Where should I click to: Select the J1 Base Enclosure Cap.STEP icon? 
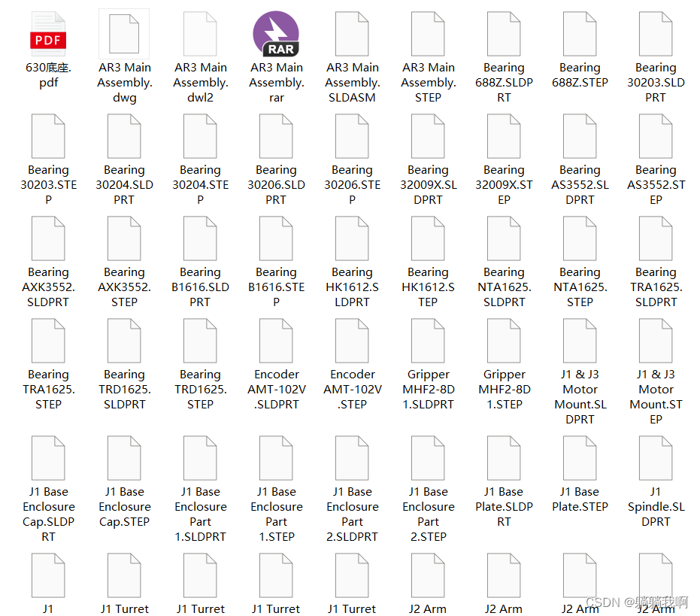coord(124,458)
